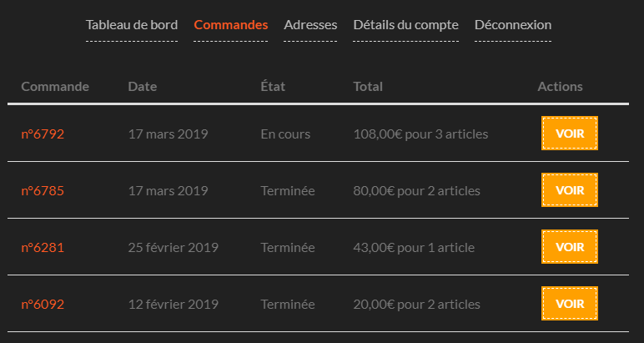Image resolution: width=644 pixels, height=343 pixels.
Task: Open Détails du compte tab
Action: pyautogui.click(x=405, y=24)
